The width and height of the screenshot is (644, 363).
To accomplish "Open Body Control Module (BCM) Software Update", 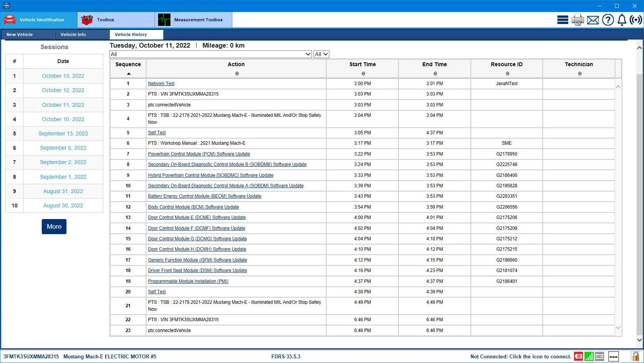I will tap(193, 207).
